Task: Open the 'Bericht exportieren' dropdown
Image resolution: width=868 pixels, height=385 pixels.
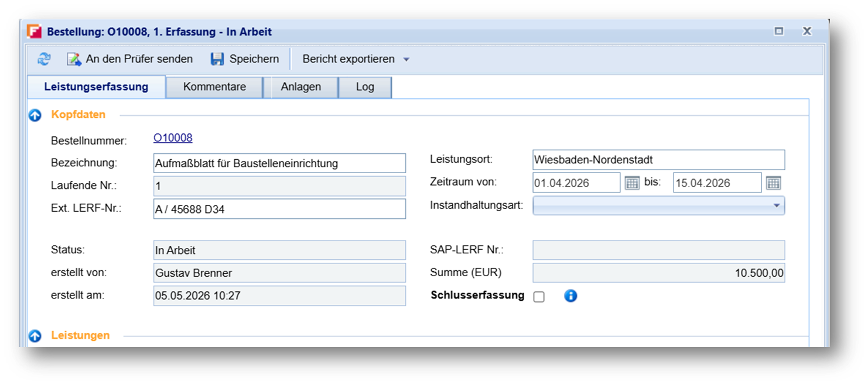Action: pyautogui.click(x=356, y=59)
